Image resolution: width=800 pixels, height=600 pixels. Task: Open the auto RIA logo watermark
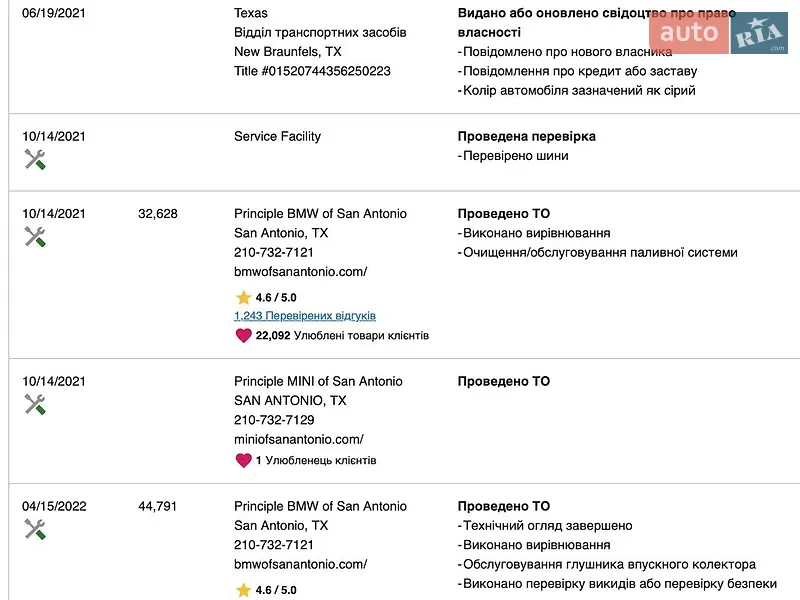pos(718,32)
